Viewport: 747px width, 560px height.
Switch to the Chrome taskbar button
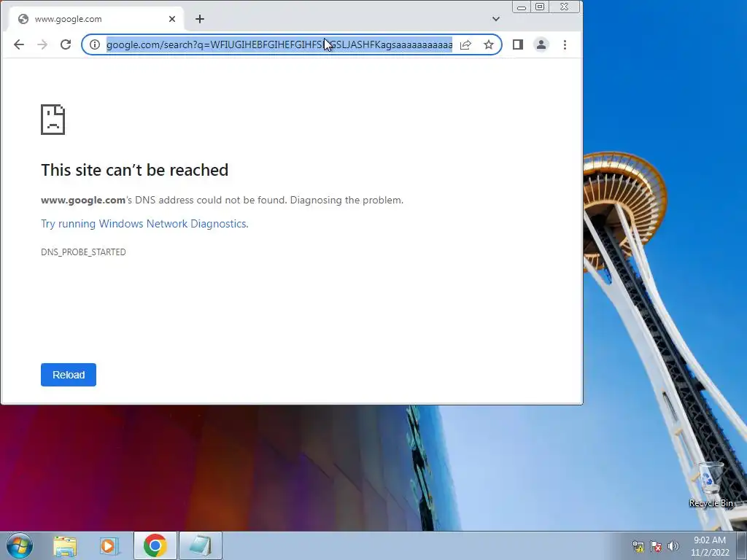pos(155,545)
